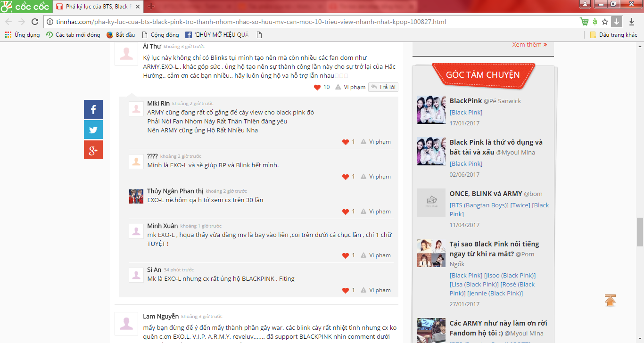
Task: Report Thủy Ngân Phan thị's comment Vi phạm
Action: click(x=376, y=212)
